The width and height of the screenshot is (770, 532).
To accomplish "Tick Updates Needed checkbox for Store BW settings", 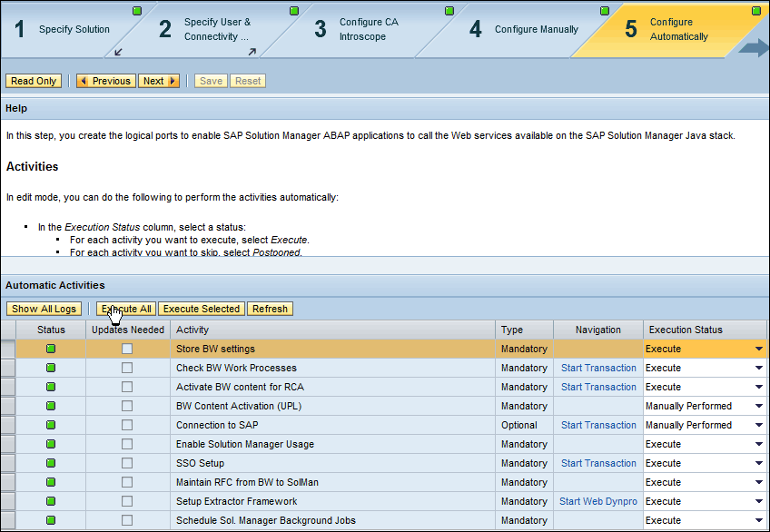I will coord(127,349).
